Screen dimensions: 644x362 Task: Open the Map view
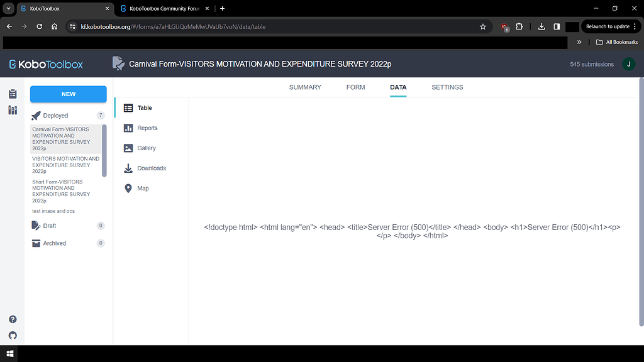coord(143,188)
